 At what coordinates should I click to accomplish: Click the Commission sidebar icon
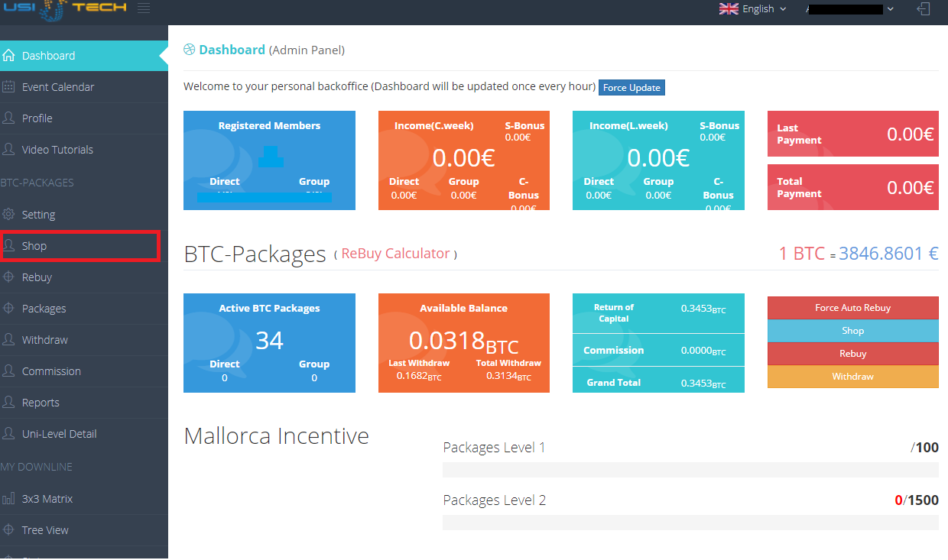[8, 371]
